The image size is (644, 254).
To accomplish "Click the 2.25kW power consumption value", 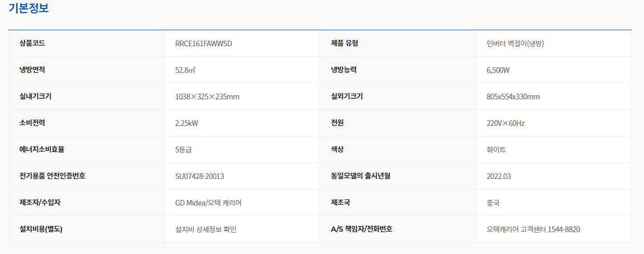I will point(187,123).
